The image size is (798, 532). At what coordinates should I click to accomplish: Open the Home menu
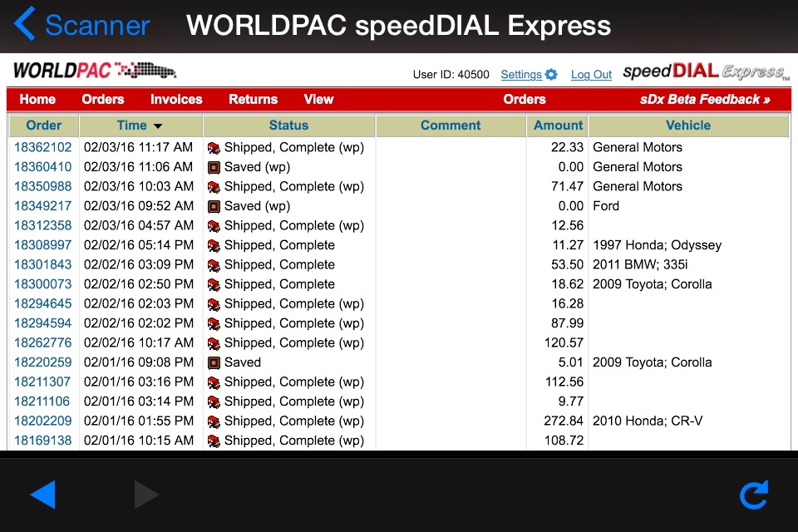(37, 99)
